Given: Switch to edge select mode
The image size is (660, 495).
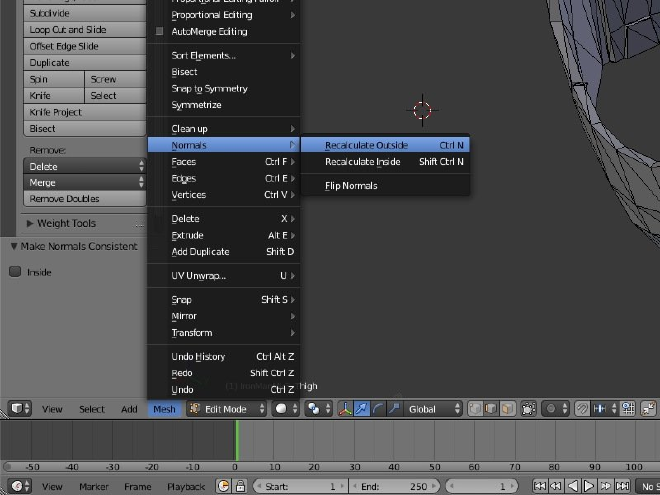Looking at the screenshot, I should click(x=491, y=409).
